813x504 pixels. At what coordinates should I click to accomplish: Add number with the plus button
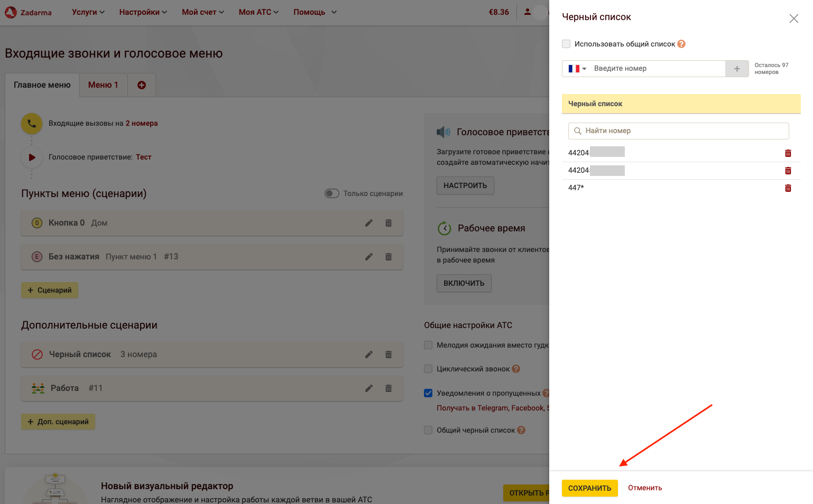737,69
